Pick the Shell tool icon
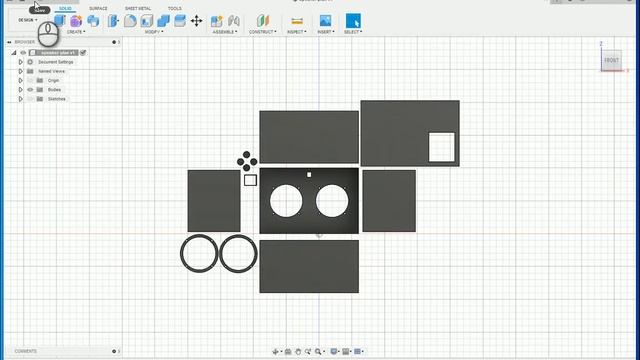Image resolution: width=640 pixels, height=360 pixels. tap(147, 20)
